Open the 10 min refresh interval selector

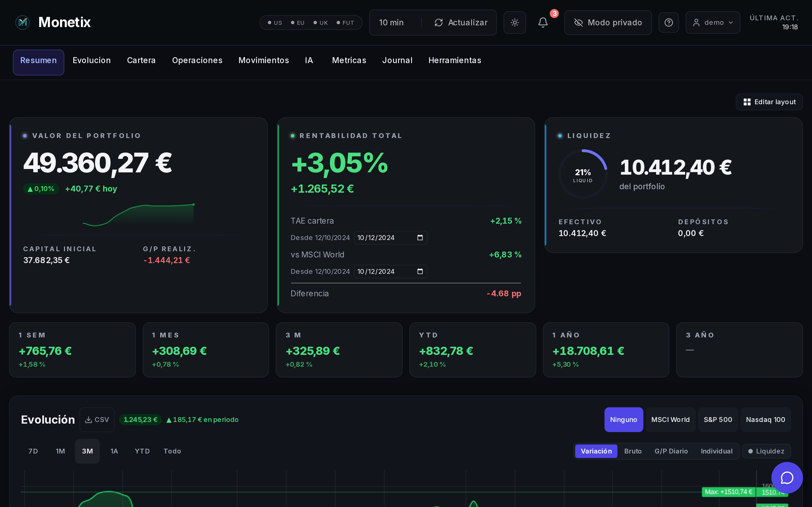point(391,23)
